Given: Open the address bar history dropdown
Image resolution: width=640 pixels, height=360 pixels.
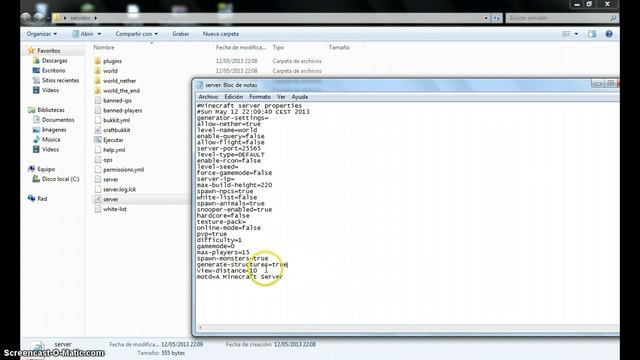Looking at the screenshot, I should (486, 18).
